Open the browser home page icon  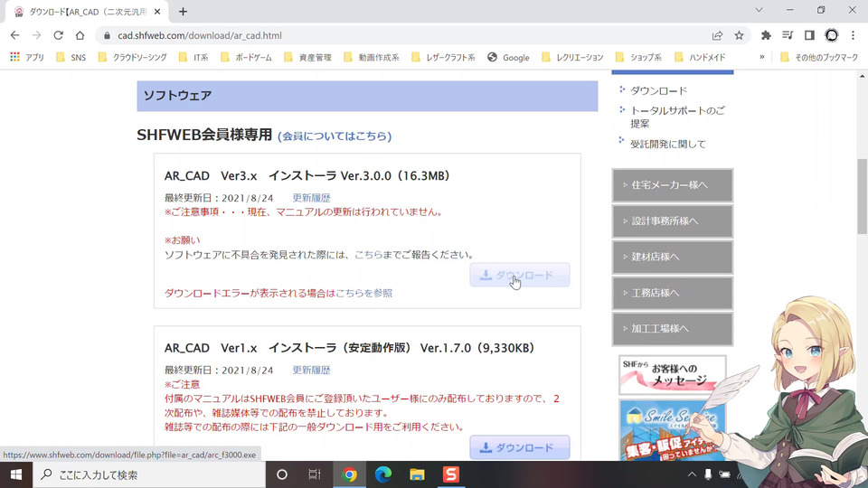(80, 35)
